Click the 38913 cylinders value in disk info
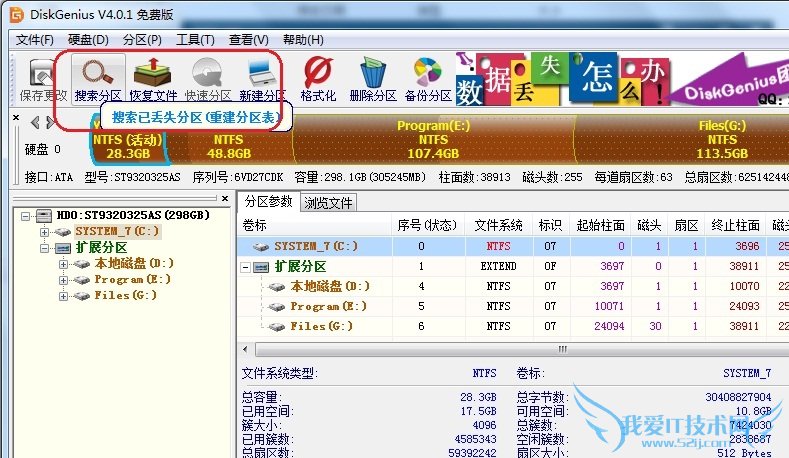 (495, 177)
